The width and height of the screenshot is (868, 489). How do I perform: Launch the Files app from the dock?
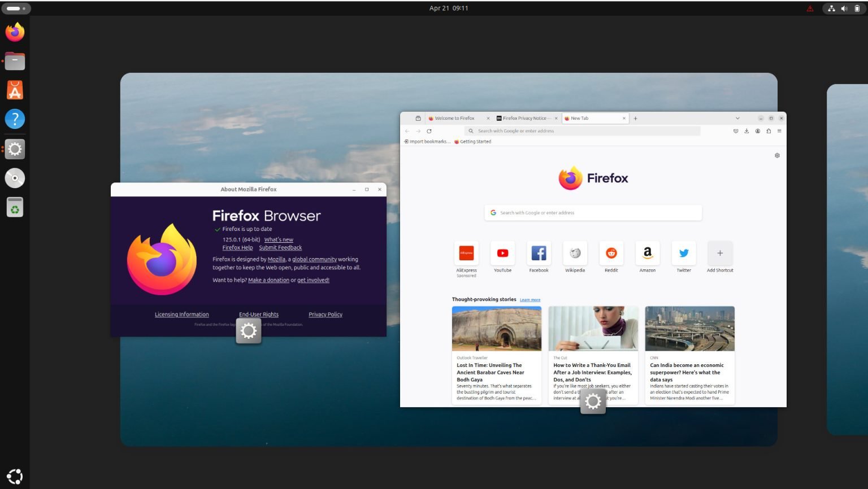coord(15,60)
